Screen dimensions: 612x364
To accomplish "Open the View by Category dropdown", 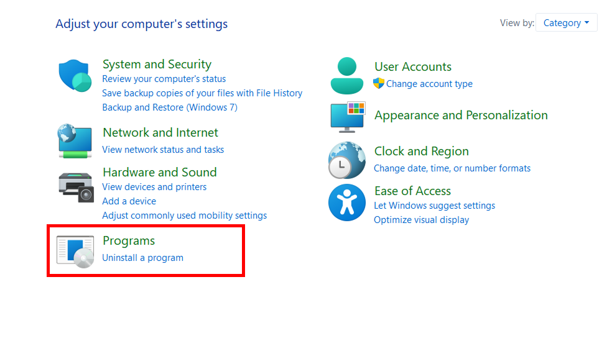I will tap(566, 23).
